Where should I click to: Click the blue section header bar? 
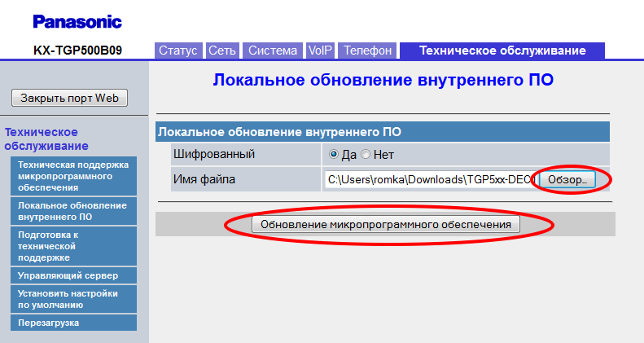click(x=383, y=132)
